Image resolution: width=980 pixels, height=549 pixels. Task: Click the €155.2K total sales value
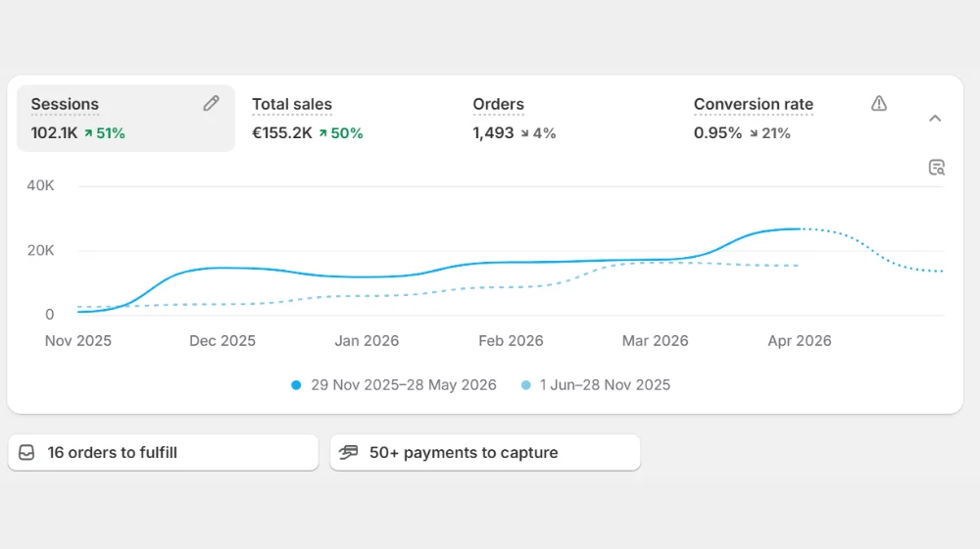click(282, 133)
